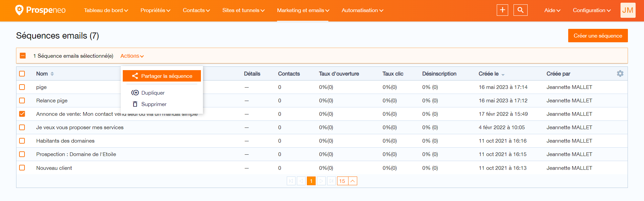Click date 16 mai 2023 à 17:14
Image resolution: width=644 pixels, height=201 pixels.
pos(503,87)
